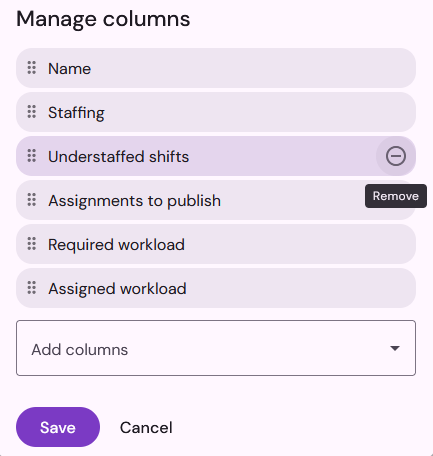This screenshot has width=433, height=456.
Task: Focus the Add columns field
Action: [x=216, y=348]
